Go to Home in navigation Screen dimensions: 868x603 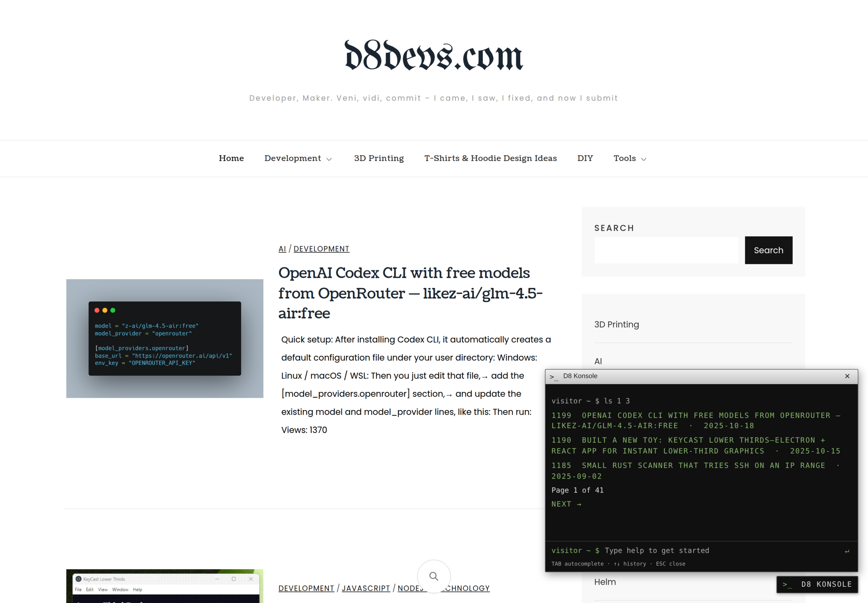coord(231,158)
